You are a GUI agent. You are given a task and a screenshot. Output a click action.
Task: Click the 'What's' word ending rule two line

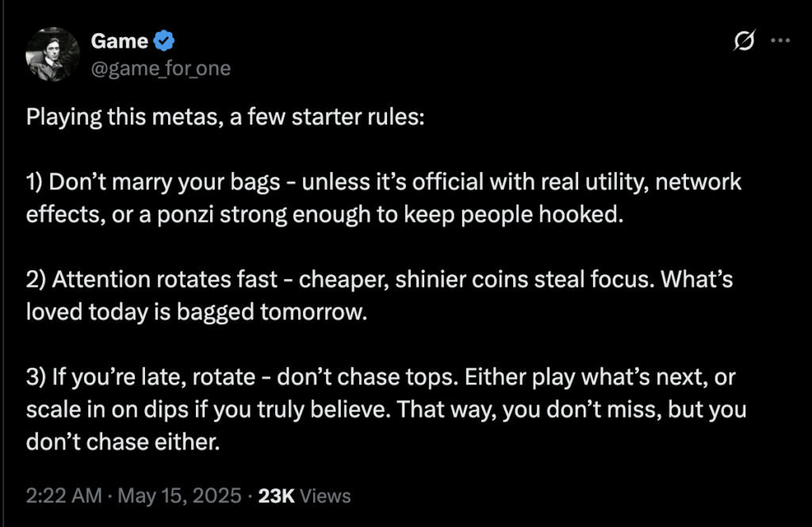pos(697,280)
